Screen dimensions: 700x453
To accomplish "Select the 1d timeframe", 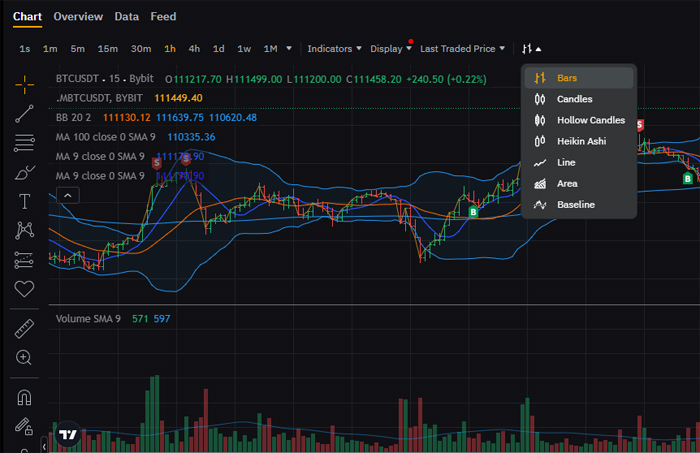I will click(218, 49).
